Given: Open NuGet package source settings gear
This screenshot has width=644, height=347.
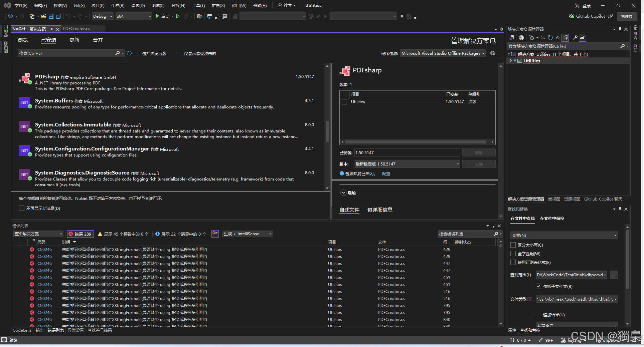Looking at the screenshot, I should pos(493,53).
